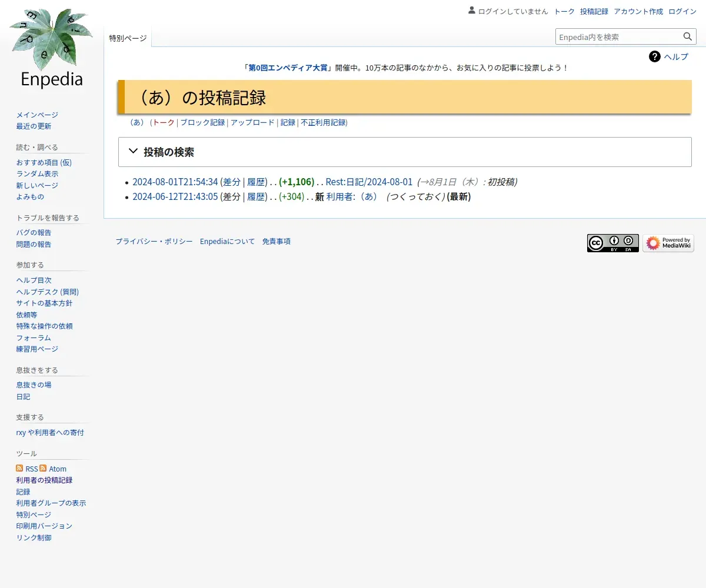Click the search magnifier icon
This screenshot has height=588, width=706.
point(688,36)
